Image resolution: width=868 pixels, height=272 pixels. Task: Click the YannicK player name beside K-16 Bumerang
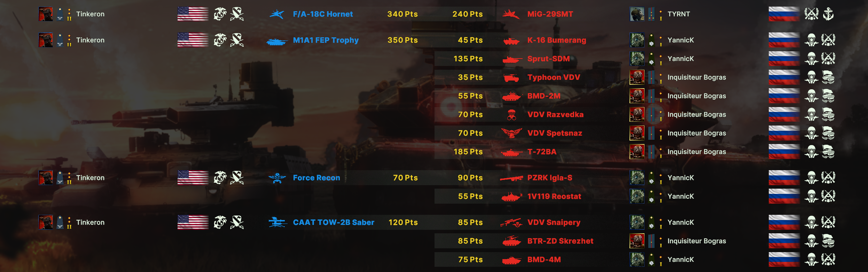[x=681, y=40]
